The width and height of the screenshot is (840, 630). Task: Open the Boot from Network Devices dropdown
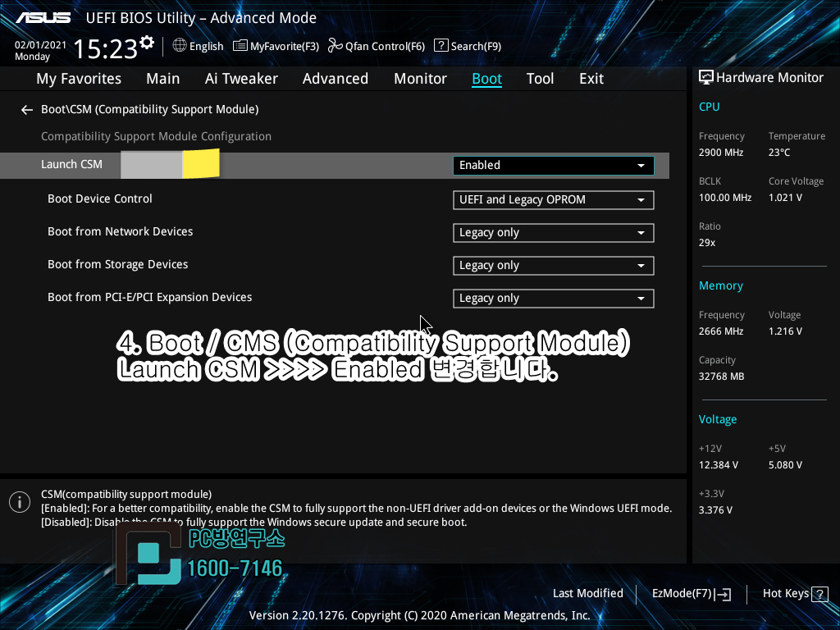(554, 232)
